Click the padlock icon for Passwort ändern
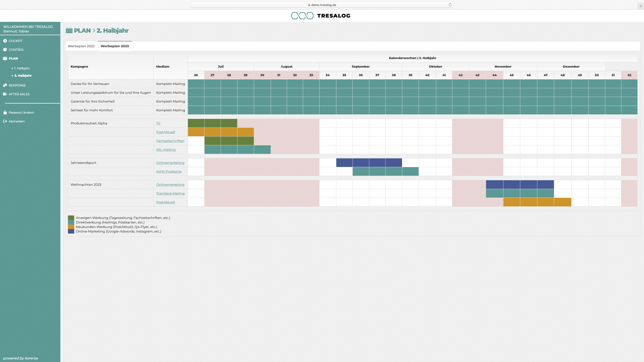 coord(5,112)
